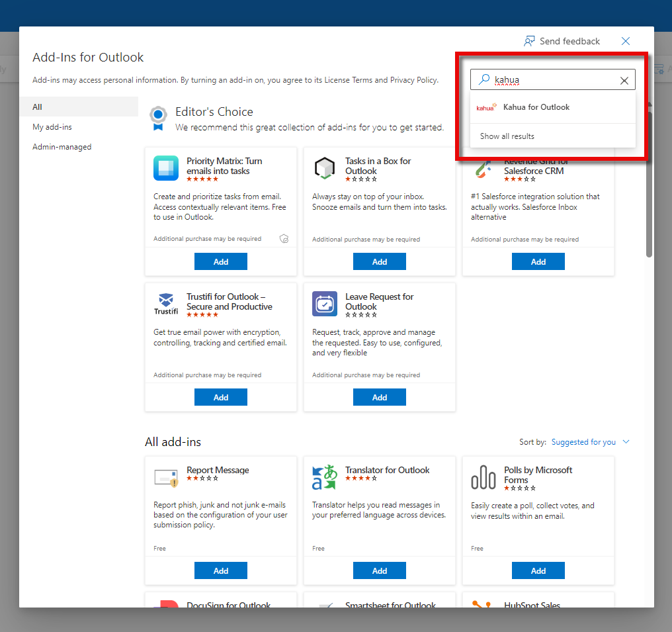Viewport: 672px width, 632px height.
Task: Open the Admin-managed category
Action: (x=62, y=147)
